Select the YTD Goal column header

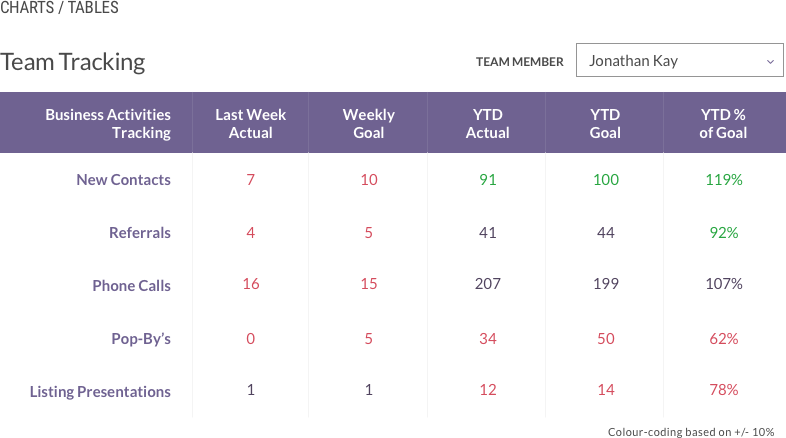(605, 123)
